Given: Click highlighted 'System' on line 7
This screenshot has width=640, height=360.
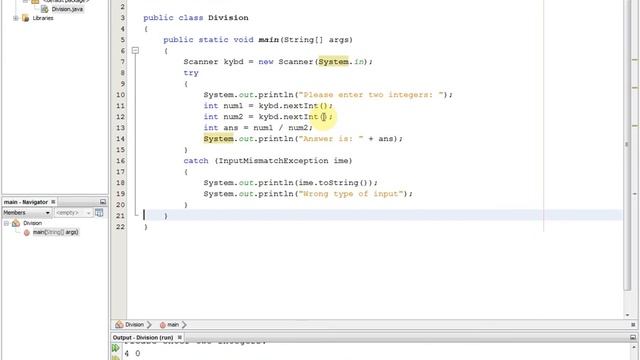Looking at the screenshot, I should click(x=333, y=62).
